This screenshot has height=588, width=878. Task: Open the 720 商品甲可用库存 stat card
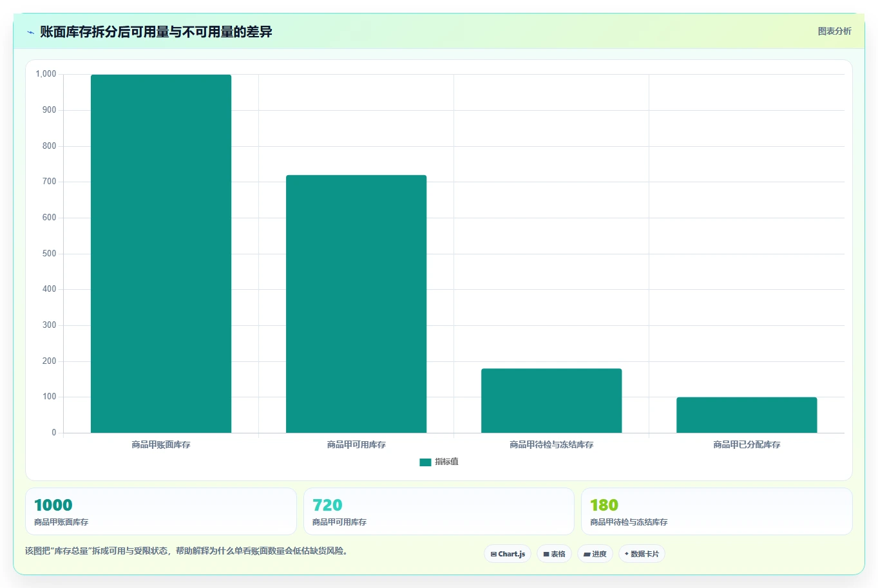point(439,511)
